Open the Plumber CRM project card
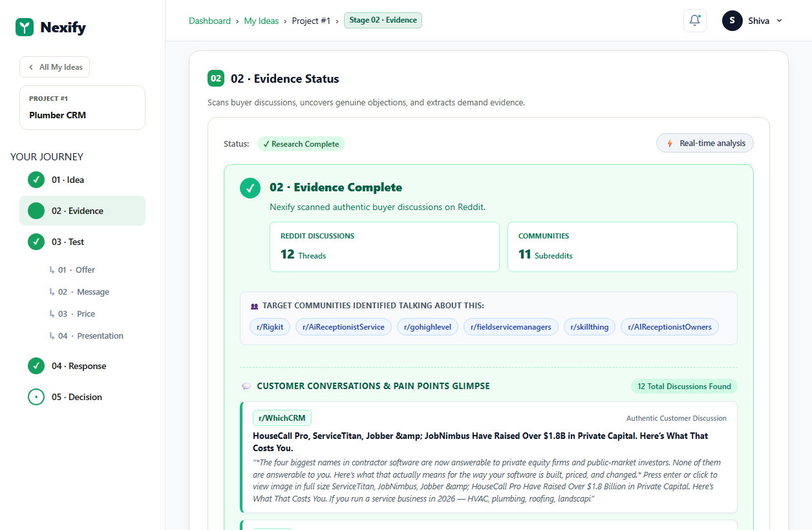The image size is (812, 530). (x=82, y=107)
